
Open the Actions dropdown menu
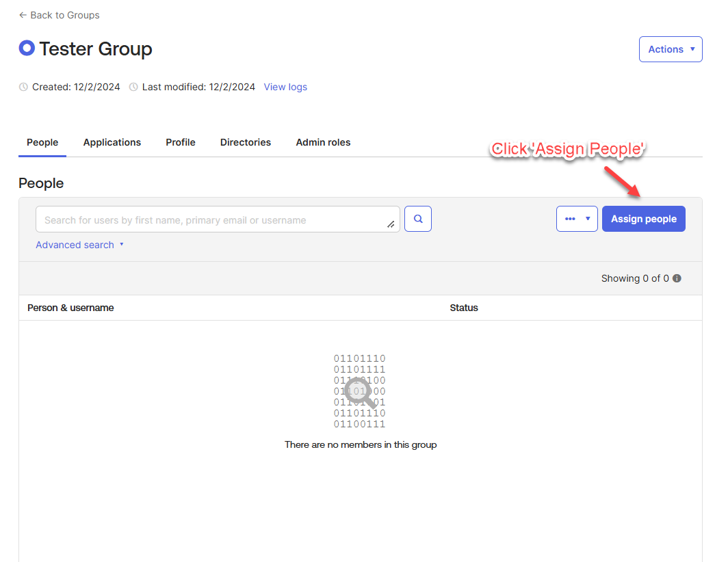point(670,49)
